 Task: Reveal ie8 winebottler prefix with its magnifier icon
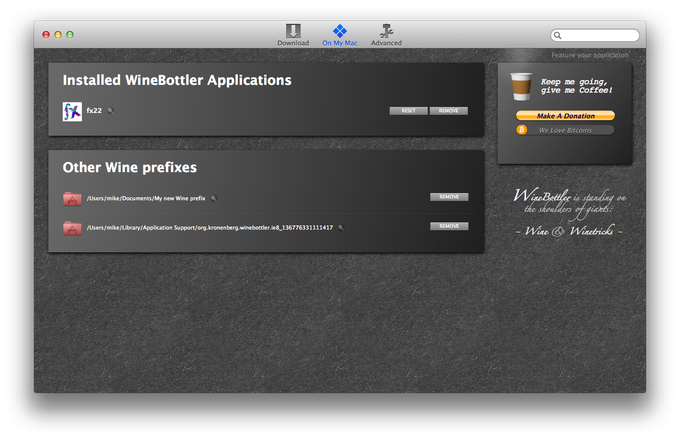tap(341, 228)
